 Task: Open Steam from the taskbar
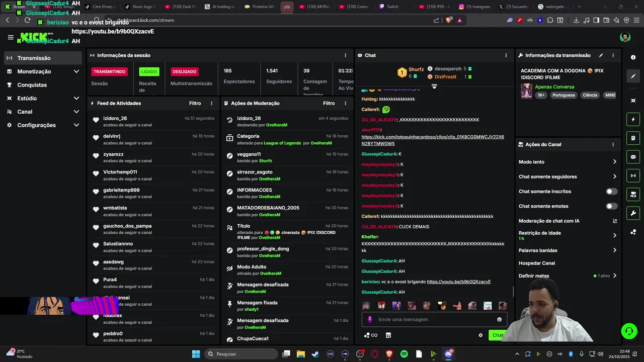(315, 354)
